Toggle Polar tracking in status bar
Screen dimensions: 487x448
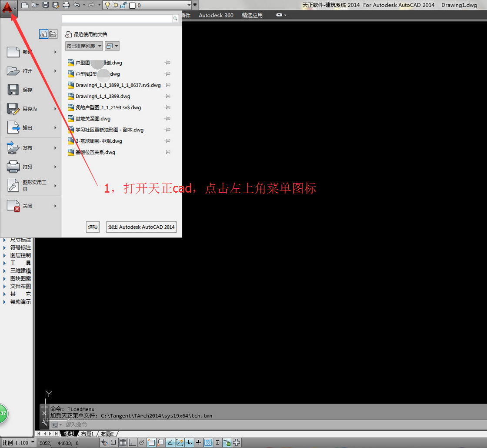click(x=142, y=442)
